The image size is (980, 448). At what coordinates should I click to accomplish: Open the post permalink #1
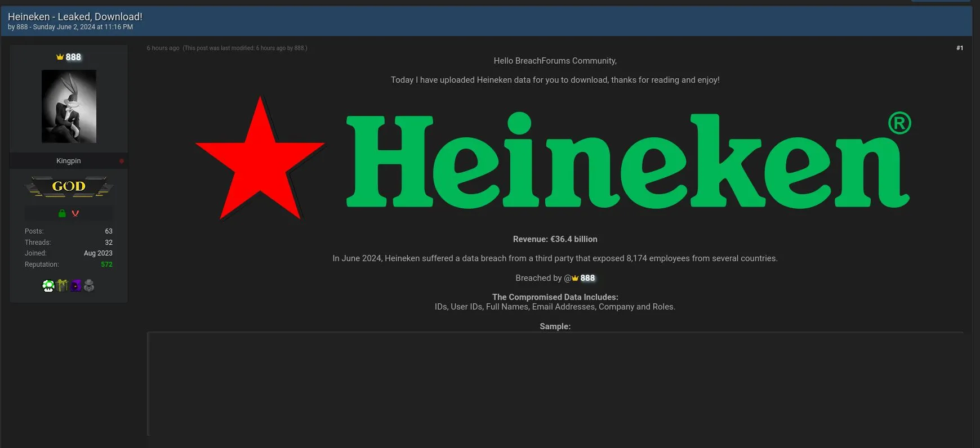960,48
